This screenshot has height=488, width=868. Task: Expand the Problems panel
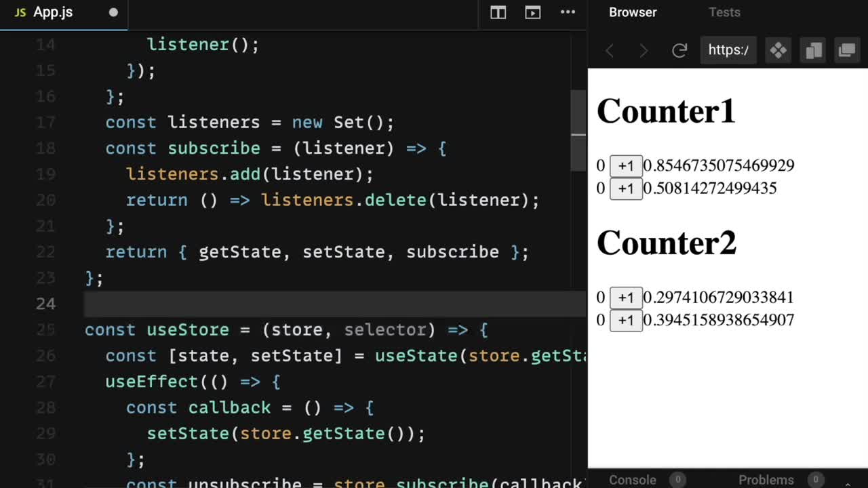(x=766, y=479)
